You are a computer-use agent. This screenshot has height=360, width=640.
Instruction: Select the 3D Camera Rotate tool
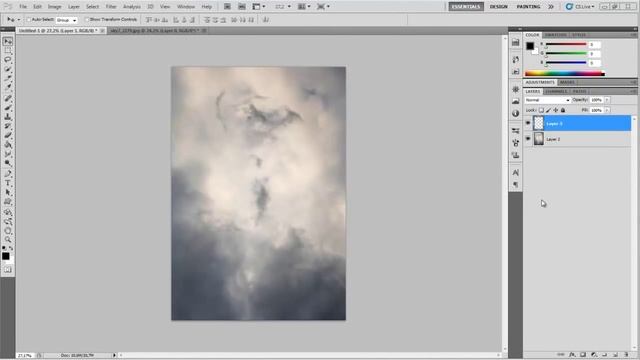coord(8,222)
